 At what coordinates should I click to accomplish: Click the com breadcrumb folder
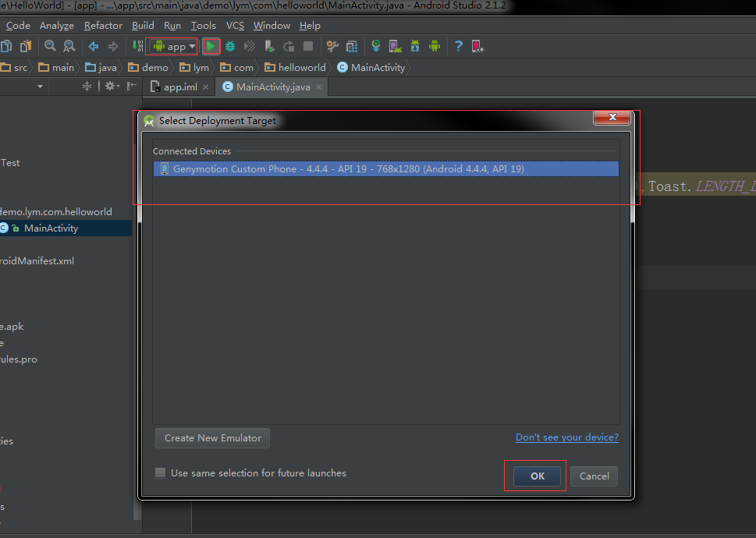236,67
